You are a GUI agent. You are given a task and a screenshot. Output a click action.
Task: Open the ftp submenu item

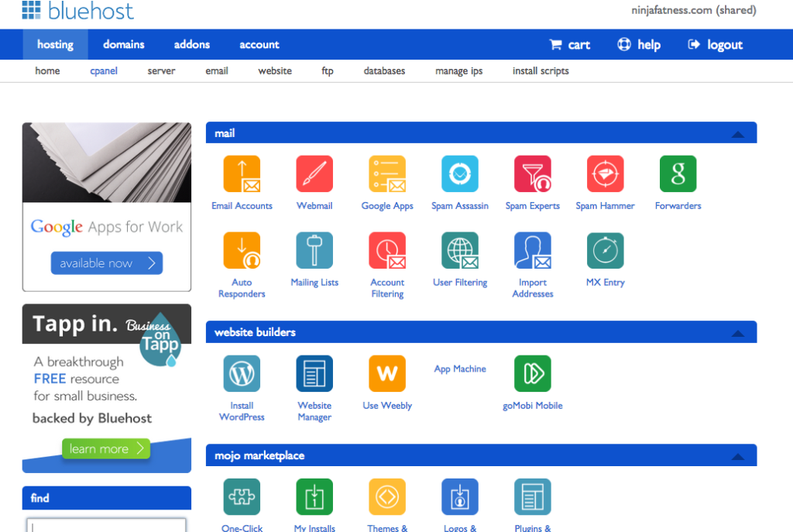(328, 70)
